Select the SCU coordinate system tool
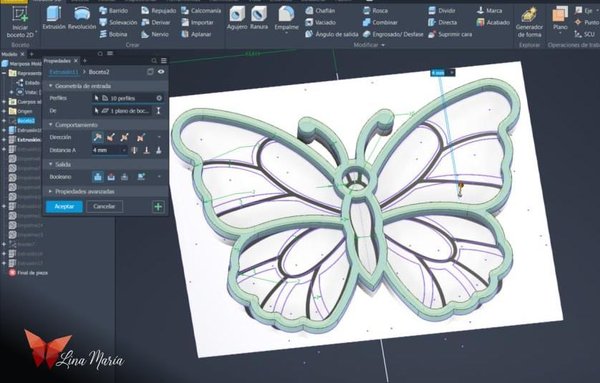This screenshot has height=383, width=600. click(584, 34)
